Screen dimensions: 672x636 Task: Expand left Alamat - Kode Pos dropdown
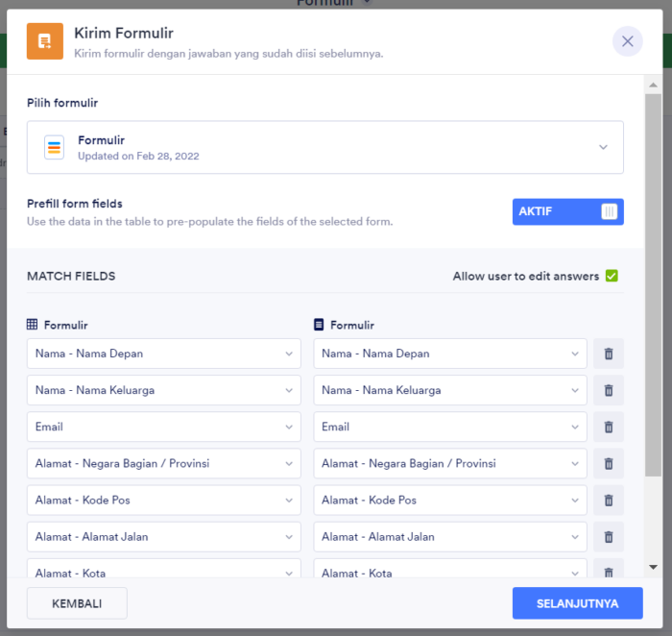(163, 500)
